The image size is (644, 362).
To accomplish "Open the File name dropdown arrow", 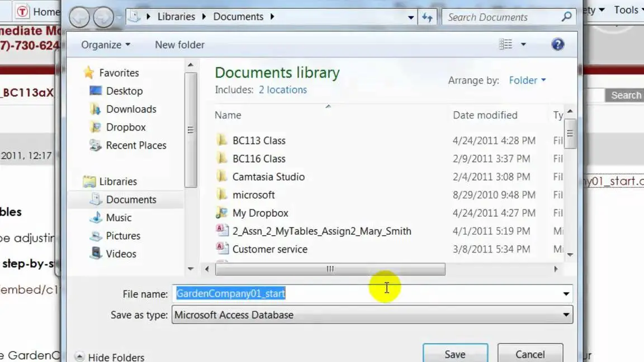I will (566, 294).
